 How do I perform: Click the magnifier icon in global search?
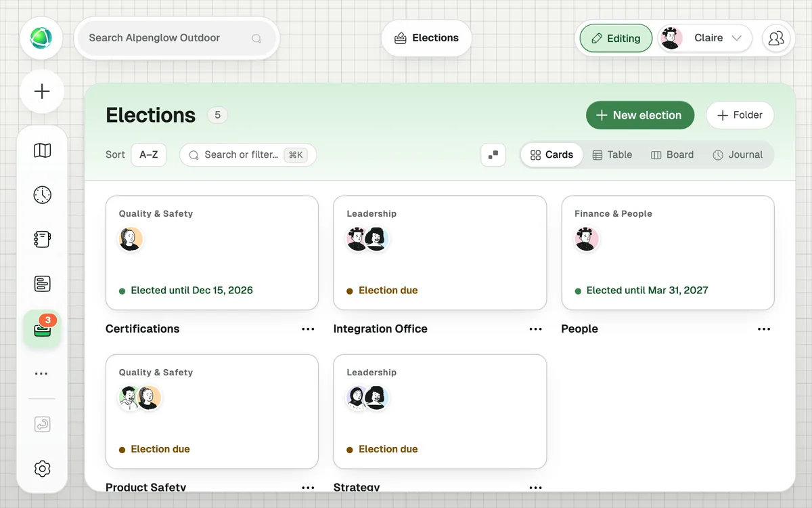pyautogui.click(x=256, y=39)
